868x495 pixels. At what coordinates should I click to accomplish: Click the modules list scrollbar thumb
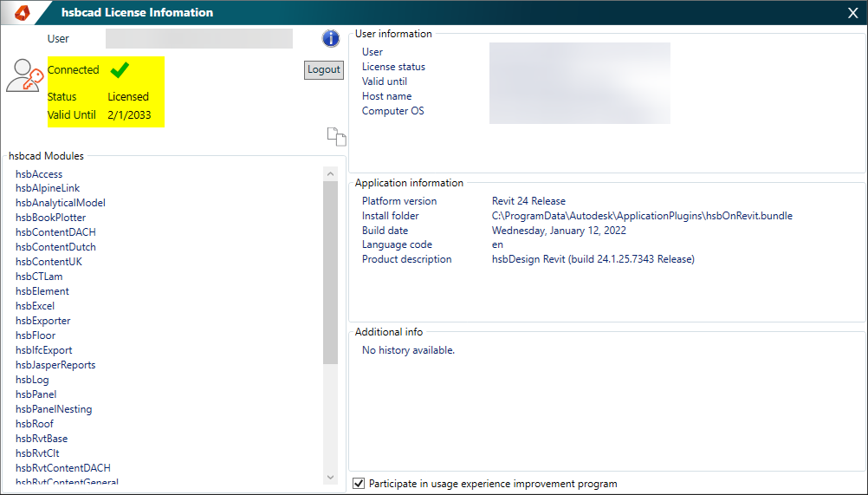[331, 272]
